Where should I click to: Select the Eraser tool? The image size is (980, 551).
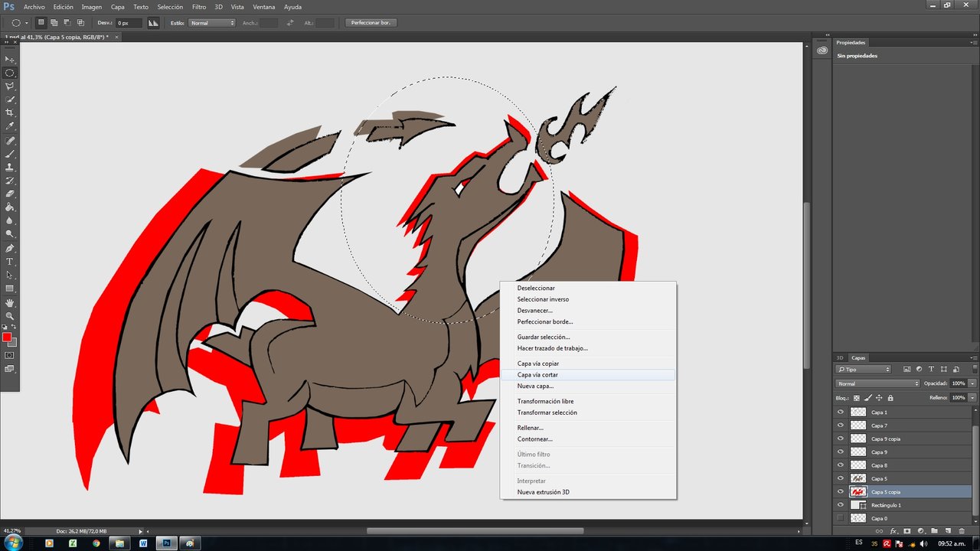[x=10, y=194]
